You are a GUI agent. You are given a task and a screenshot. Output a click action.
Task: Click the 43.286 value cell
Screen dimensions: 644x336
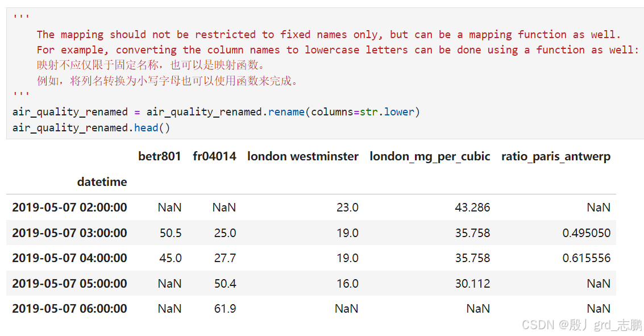point(472,208)
